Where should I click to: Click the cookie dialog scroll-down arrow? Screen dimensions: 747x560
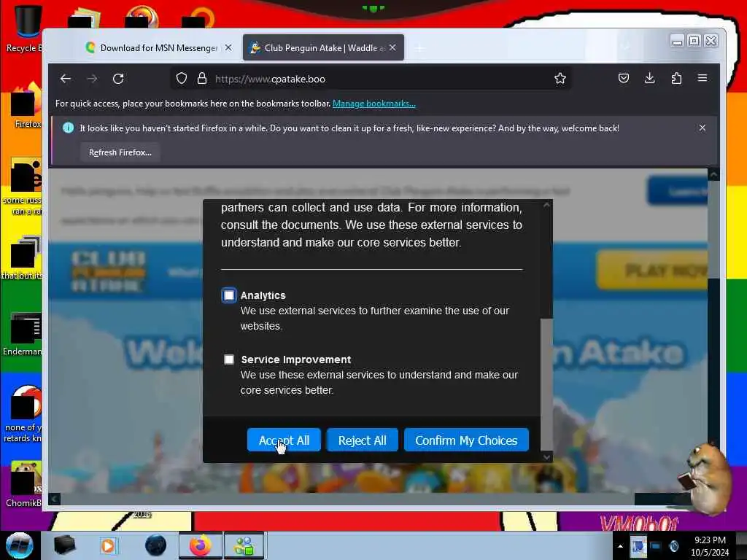546,457
